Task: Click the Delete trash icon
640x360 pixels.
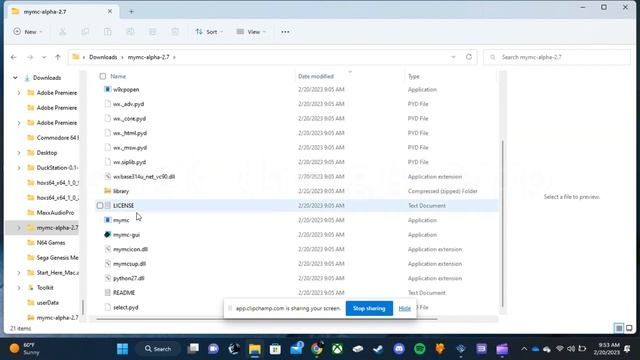Action: (x=175, y=32)
